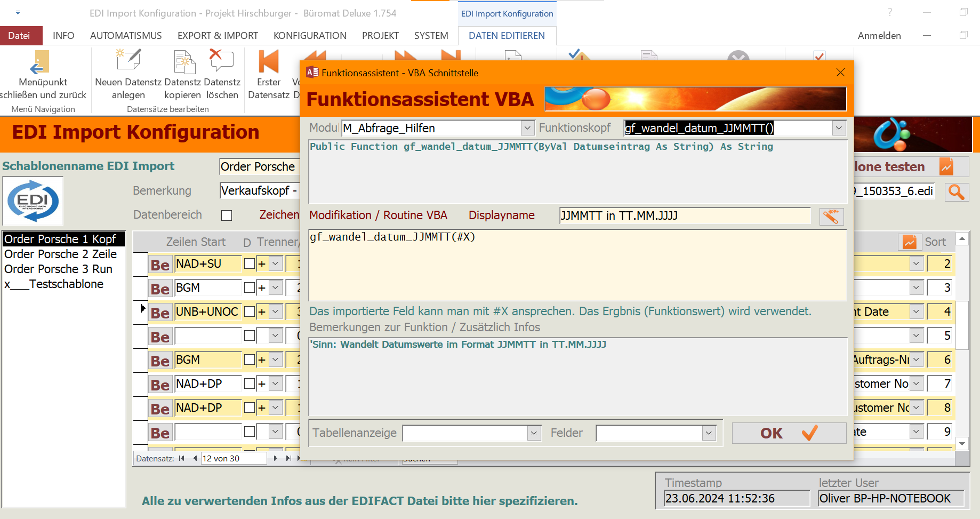The width and height of the screenshot is (980, 519).
Task: Expand the Funktionskopf dropdown list
Action: (839, 128)
